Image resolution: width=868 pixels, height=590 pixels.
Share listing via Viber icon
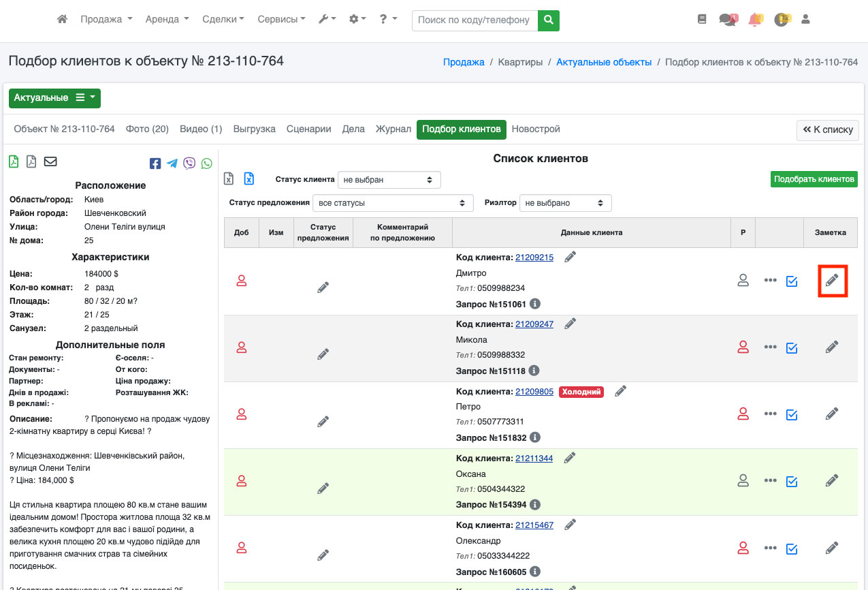pyautogui.click(x=189, y=164)
